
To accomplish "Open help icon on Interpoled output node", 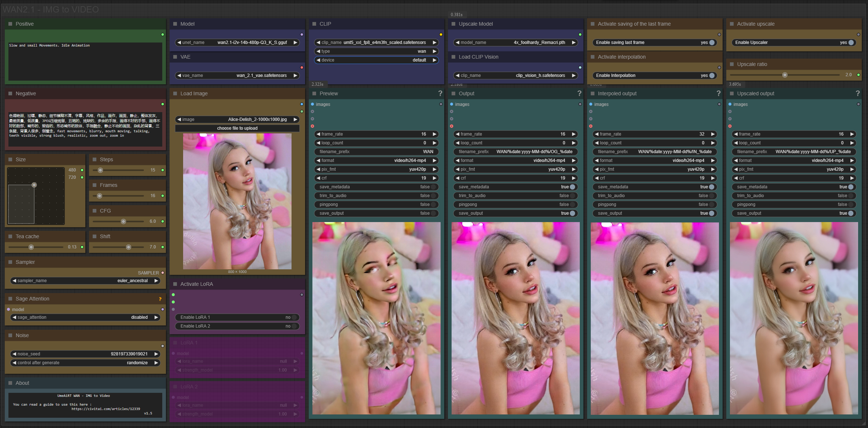I will 719,93.
